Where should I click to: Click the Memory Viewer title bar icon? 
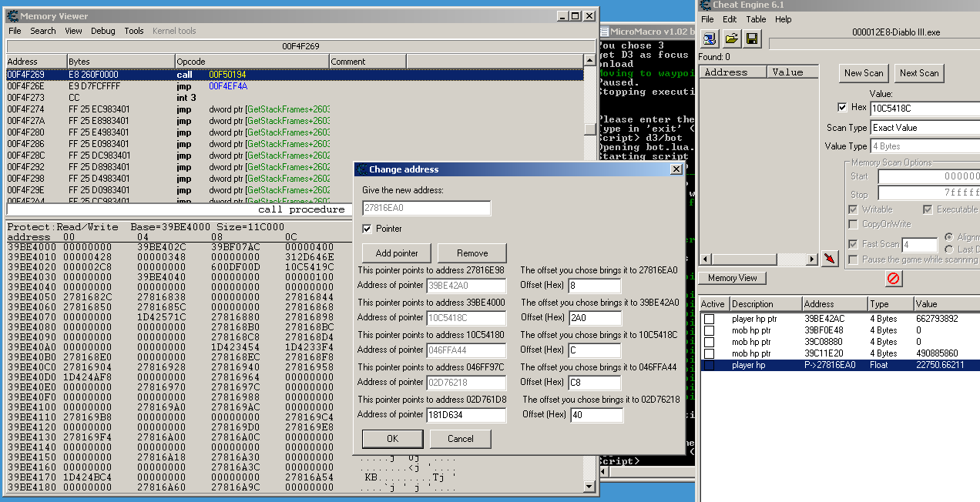point(12,16)
